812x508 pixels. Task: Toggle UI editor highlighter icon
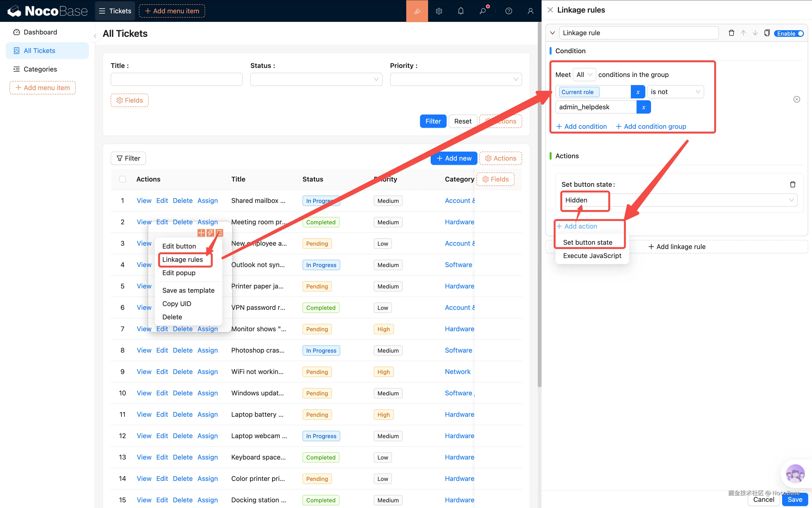[417, 11]
